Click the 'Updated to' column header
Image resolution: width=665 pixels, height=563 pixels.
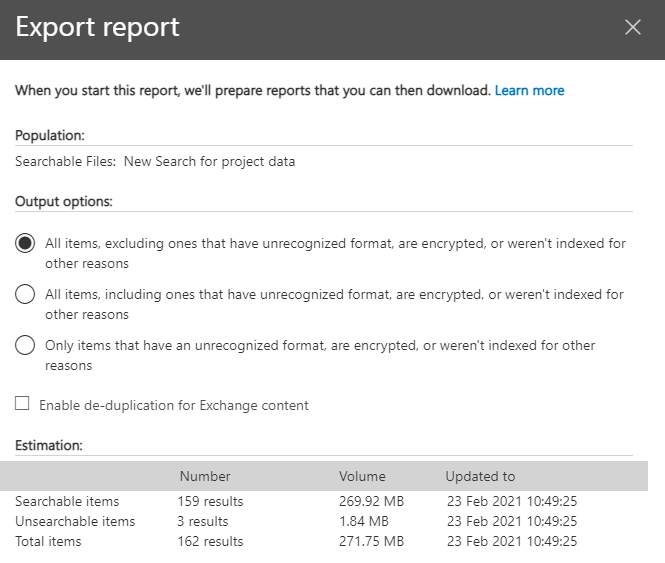[x=480, y=476]
